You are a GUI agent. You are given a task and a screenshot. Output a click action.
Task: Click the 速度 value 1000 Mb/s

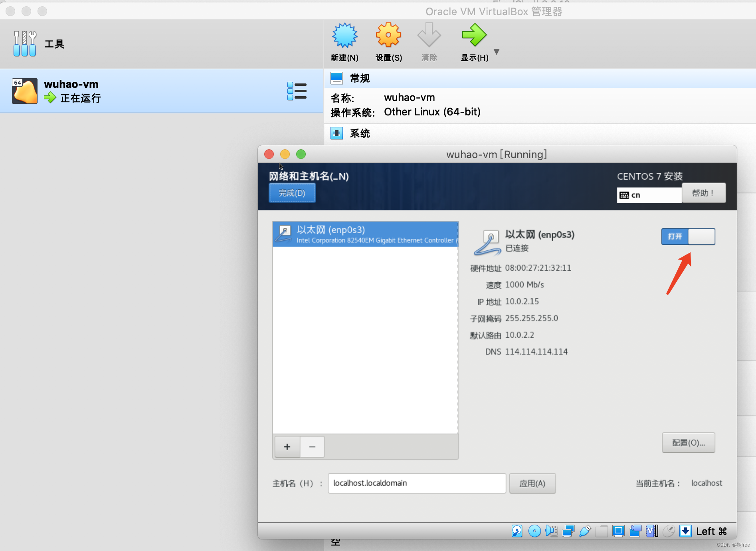coord(524,285)
